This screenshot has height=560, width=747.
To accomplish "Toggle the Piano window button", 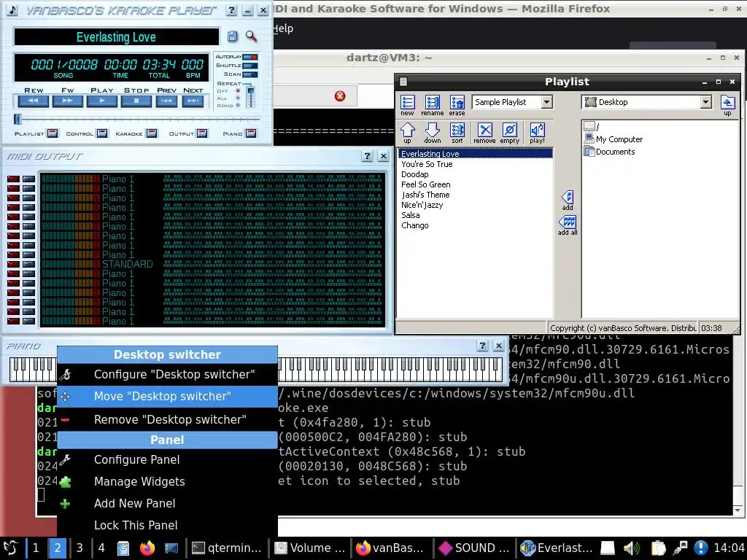I will pos(251,133).
